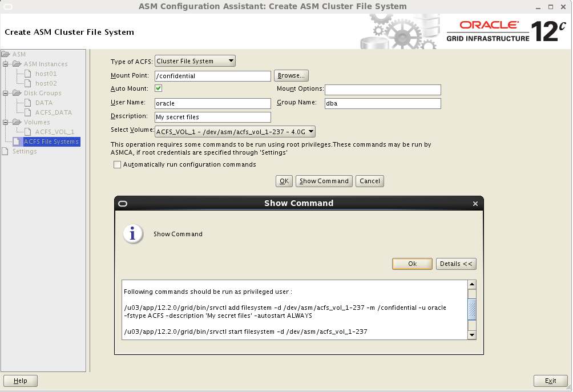Click the Exit button
The width and height of the screenshot is (573, 392).
[x=550, y=381]
